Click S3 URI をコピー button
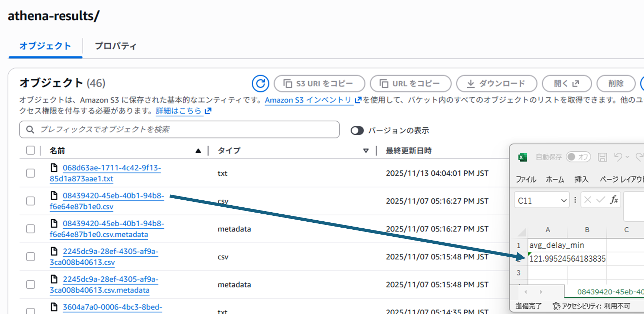The height and width of the screenshot is (314, 644). pos(319,84)
